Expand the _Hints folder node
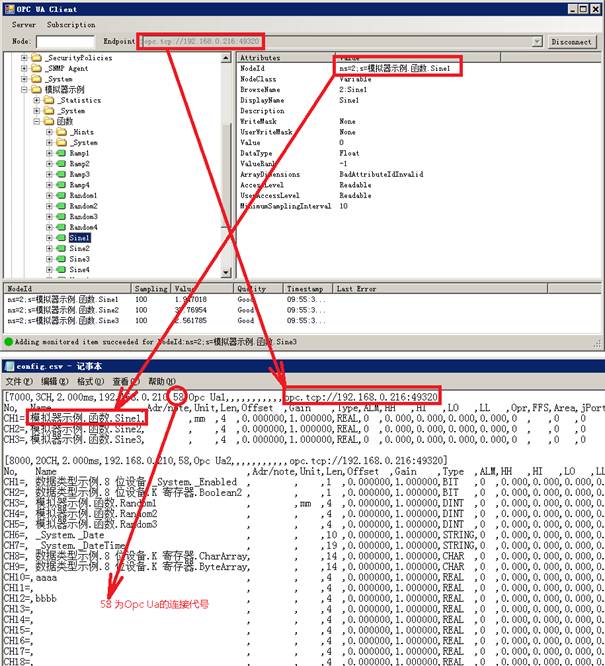 pos(48,132)
